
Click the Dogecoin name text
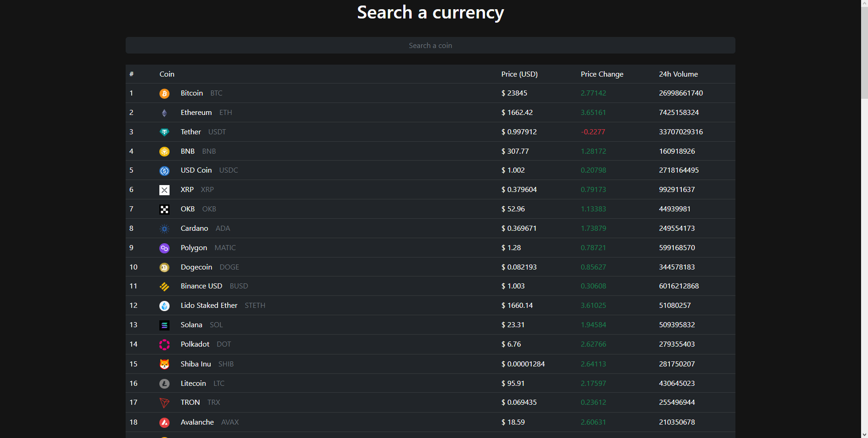click(196, 267)
